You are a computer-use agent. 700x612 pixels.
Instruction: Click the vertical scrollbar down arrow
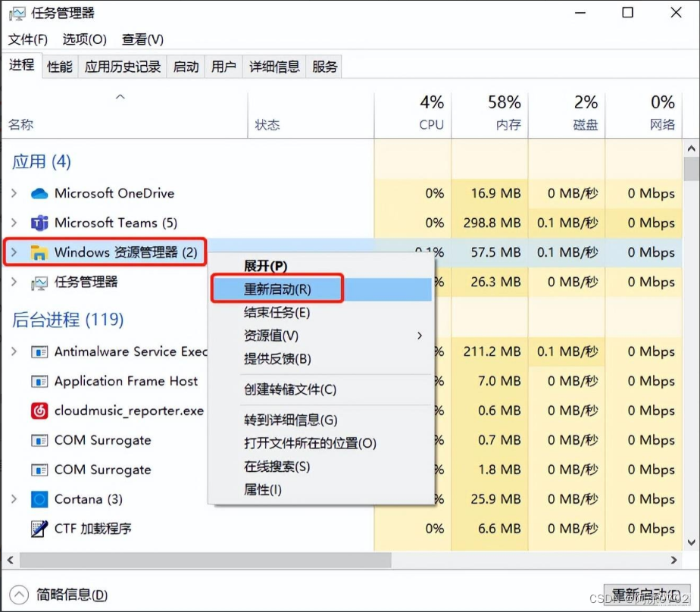point(691,542)
